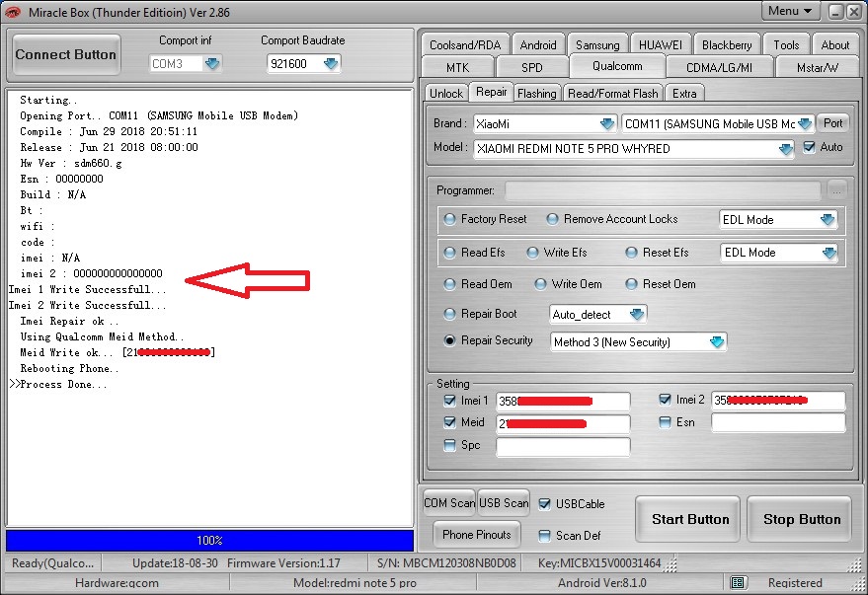Open EDL Mode dropdown beside Remove Account Locks
Viewport: 868px width, 595px height.
[x=828, y=219]
